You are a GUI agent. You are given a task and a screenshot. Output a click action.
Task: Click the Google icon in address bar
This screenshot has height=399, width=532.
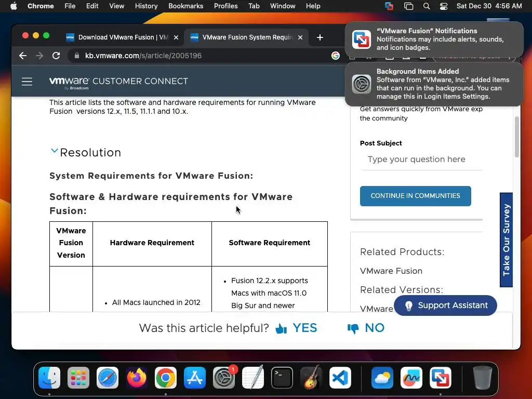coord(335,56)
